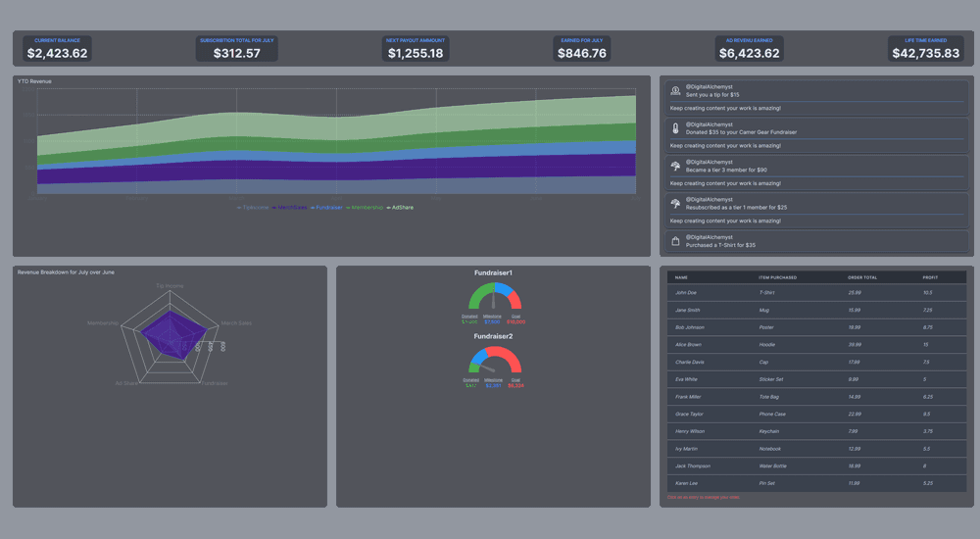The width and height of the screenshot is (980, 539).
Task: Select the Karen Lee Pin Set order
Action: 816,483
